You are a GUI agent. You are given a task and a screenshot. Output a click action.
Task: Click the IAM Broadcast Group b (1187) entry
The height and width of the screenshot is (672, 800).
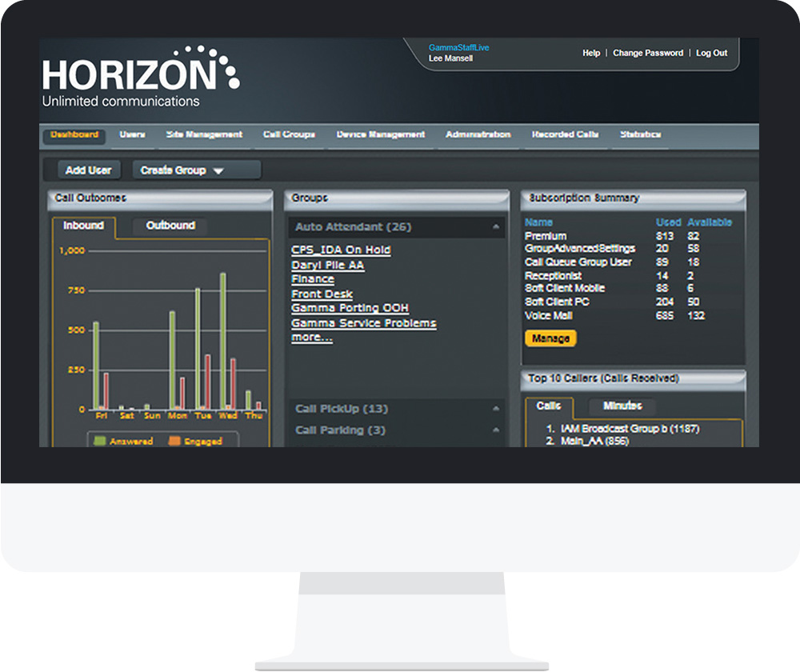[x=630, y=429]
